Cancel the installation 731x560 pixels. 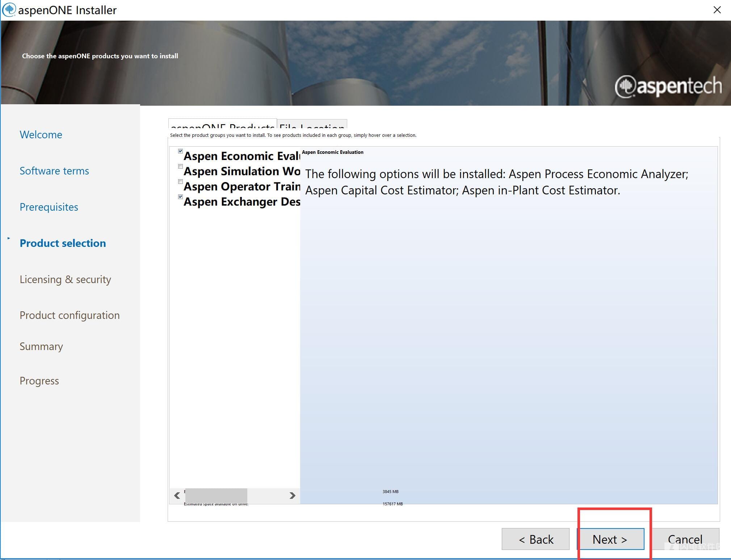685,539
